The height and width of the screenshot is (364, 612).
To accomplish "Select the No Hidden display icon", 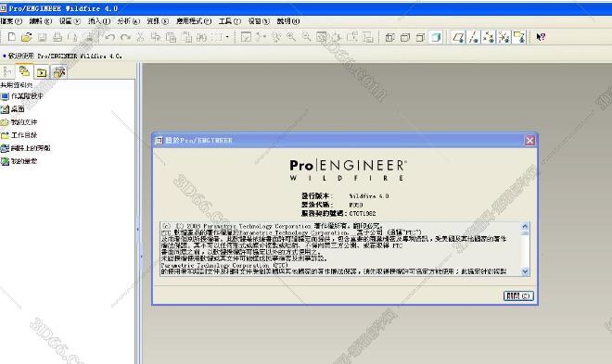I will [x=420, y=37].
